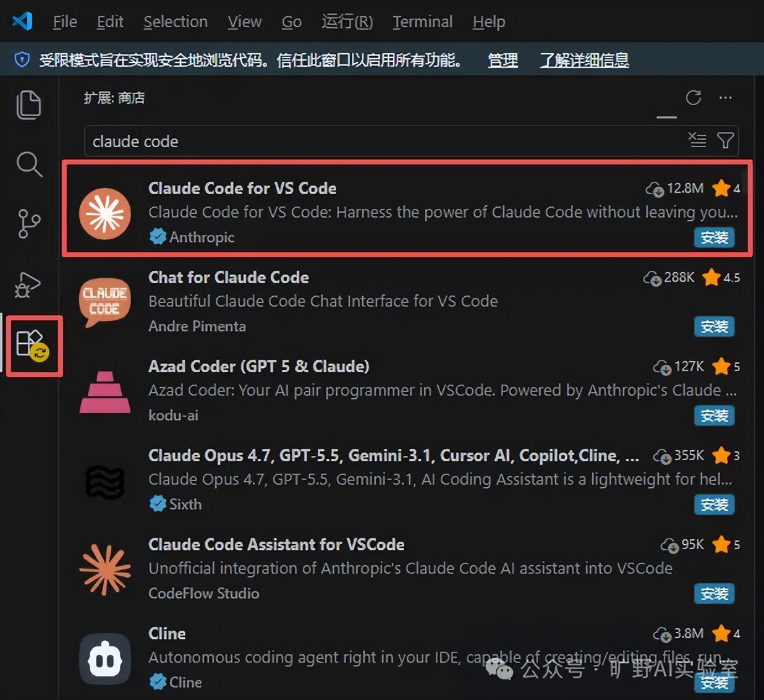Viewport: 764px width, 700px height.
Task: Click Anthropic verified publisher badge
Action: (158, 236)
